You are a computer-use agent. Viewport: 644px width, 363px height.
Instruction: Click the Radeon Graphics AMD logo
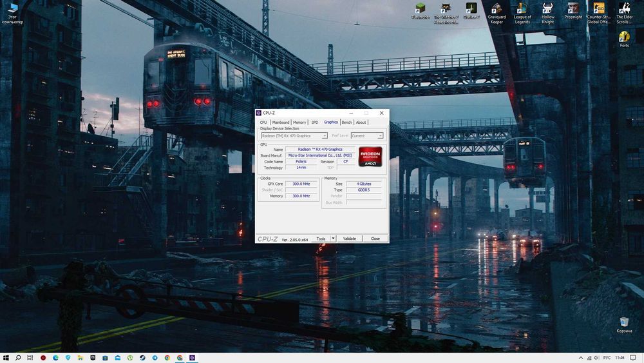click(370, 157)
